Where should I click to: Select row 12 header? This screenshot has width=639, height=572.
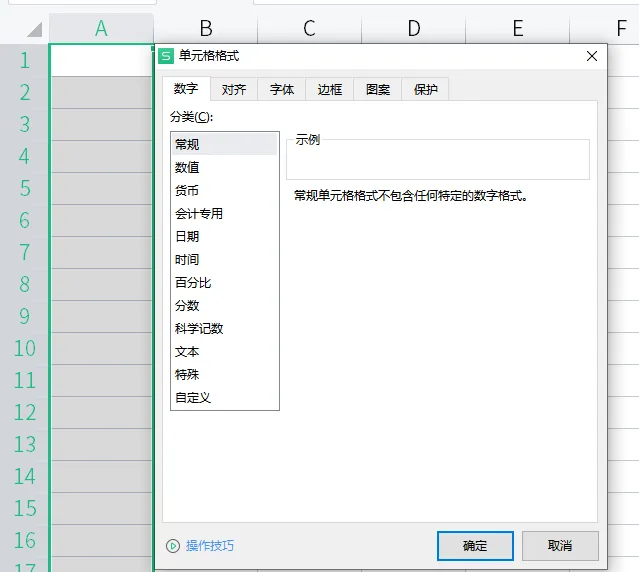point(24,412)
